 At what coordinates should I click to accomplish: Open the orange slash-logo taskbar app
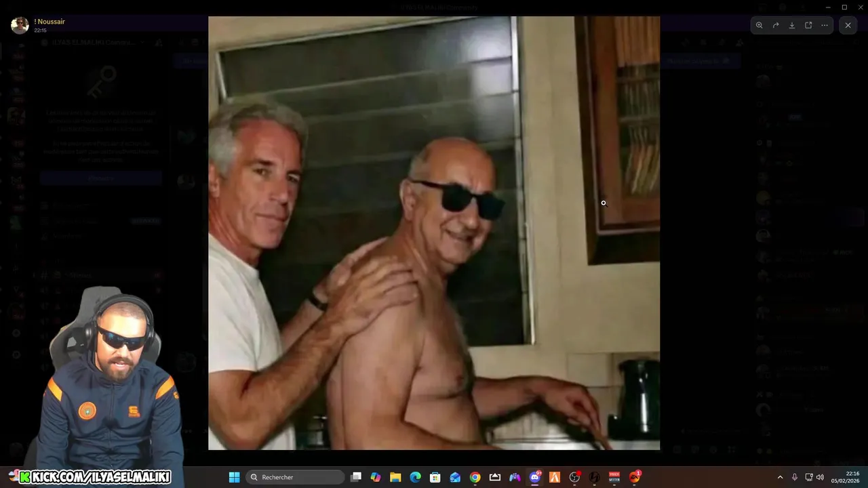click(x=555, y=477)
